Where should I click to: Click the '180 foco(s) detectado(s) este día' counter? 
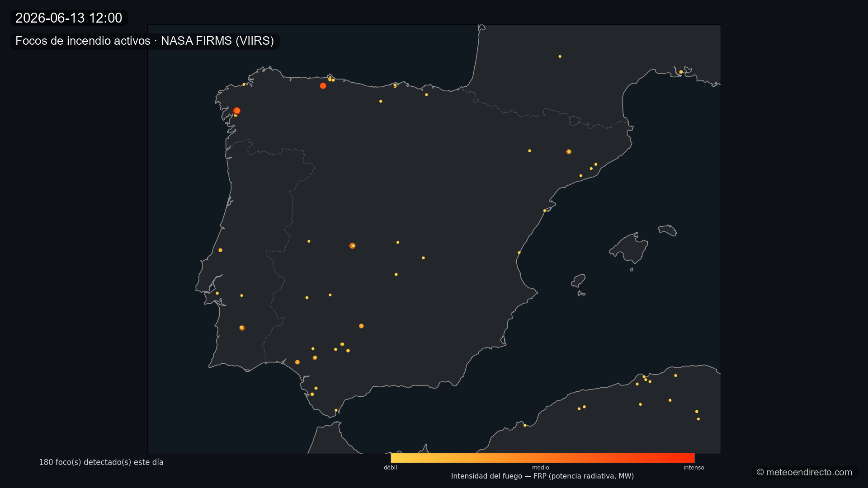101,462
